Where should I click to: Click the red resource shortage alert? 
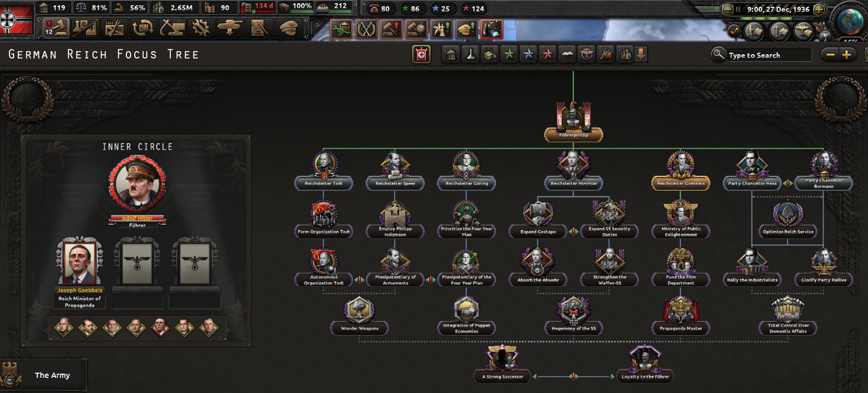492,29
